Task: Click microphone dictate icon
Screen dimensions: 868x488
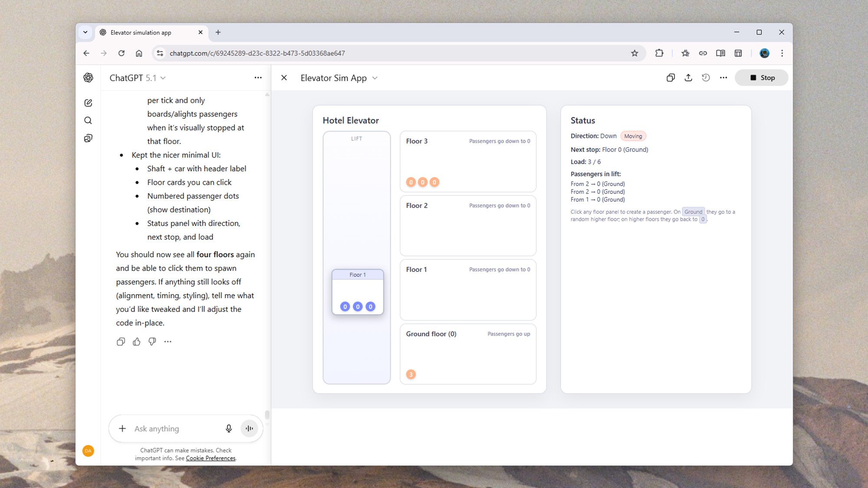Action: [x=229, y=429]
